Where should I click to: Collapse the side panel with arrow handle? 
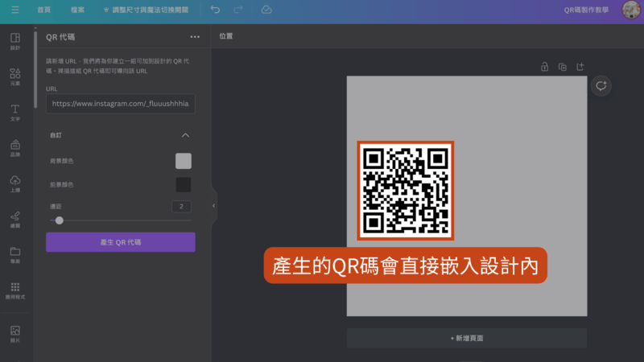point(213,206)
